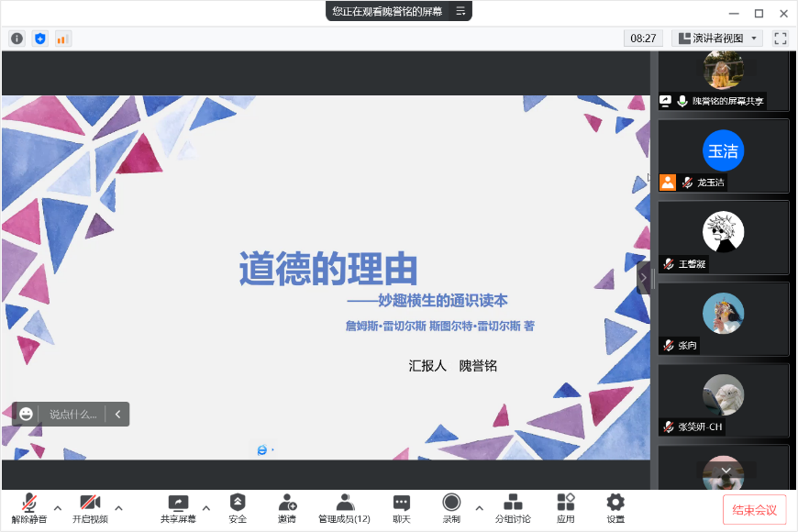The height and width of the screenshot is (532, 798).
Task: Click the red 结束会议 button
Action: [x=754, y=510]
